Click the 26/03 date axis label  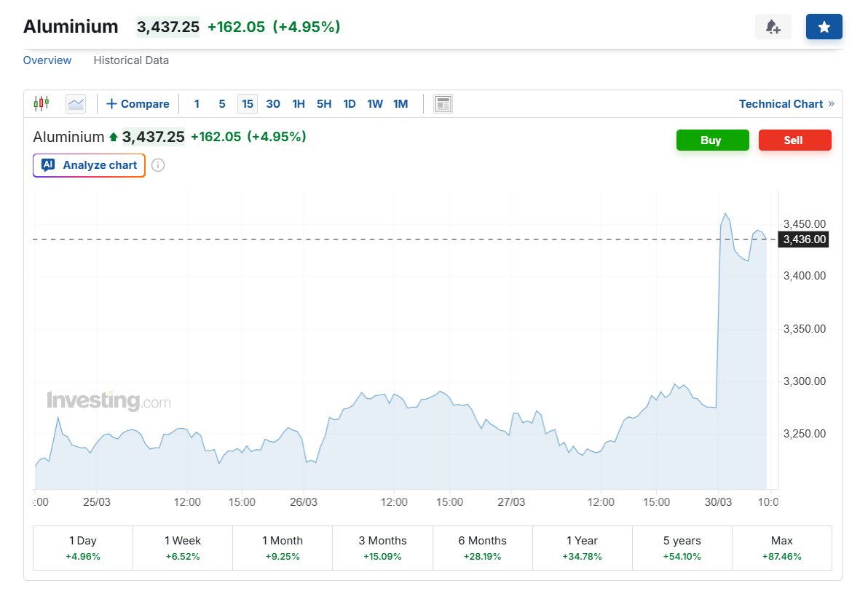304,502
